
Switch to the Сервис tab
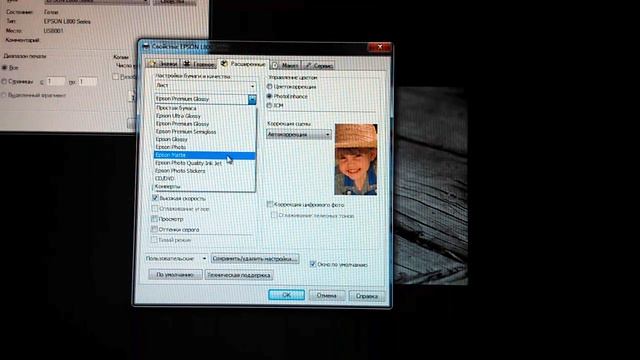click(x=319, y=65)
